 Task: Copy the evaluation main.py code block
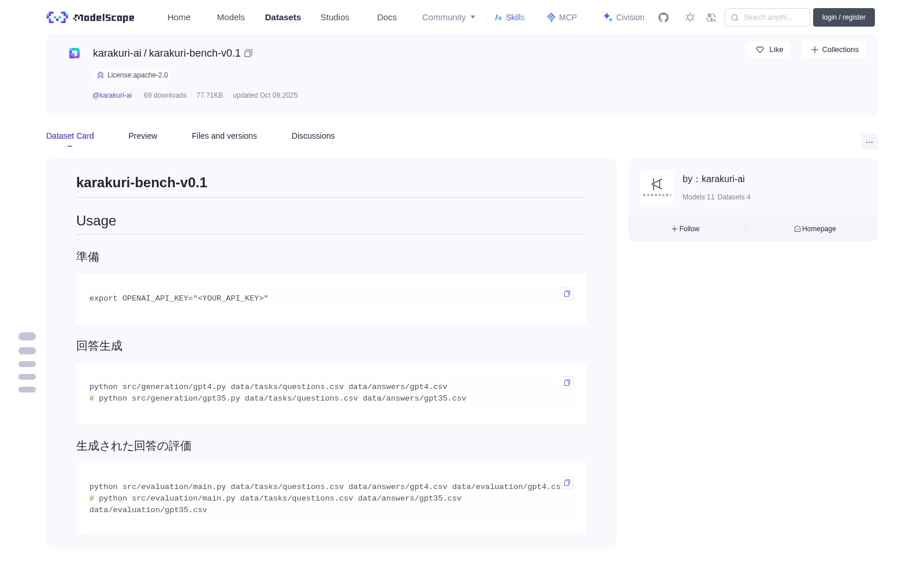567,483
